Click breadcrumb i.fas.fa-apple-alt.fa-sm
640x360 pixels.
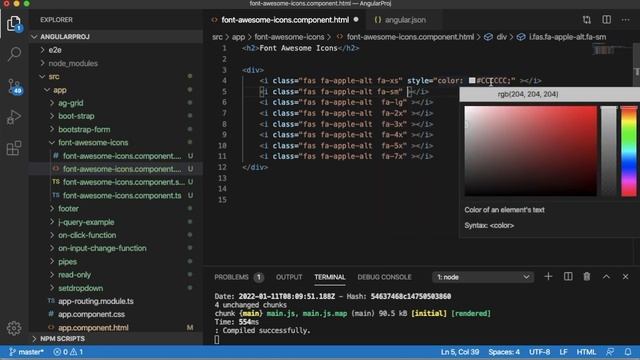[567, 37]
